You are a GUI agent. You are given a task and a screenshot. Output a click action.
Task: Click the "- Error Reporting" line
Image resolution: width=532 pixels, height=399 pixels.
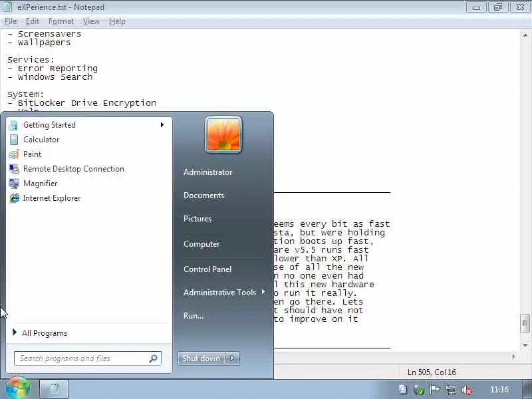point(53,68)
